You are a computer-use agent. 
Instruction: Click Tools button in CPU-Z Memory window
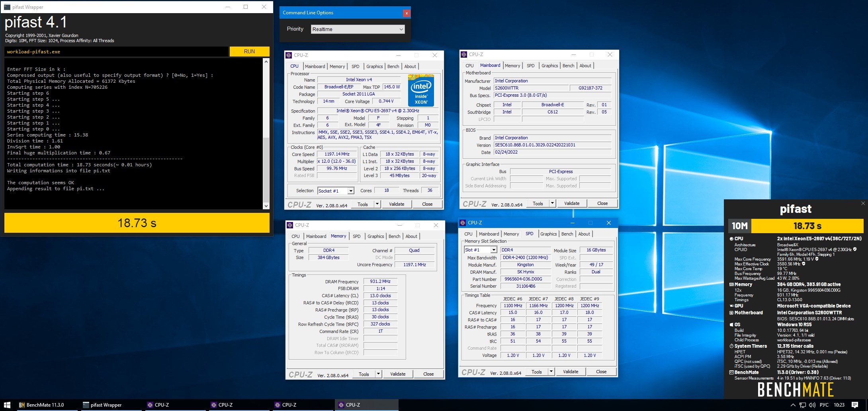(364, 374)
